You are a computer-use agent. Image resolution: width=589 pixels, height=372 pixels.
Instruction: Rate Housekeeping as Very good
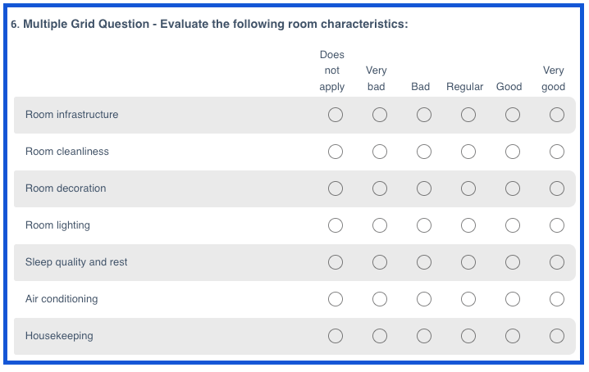tap(557, 336)
